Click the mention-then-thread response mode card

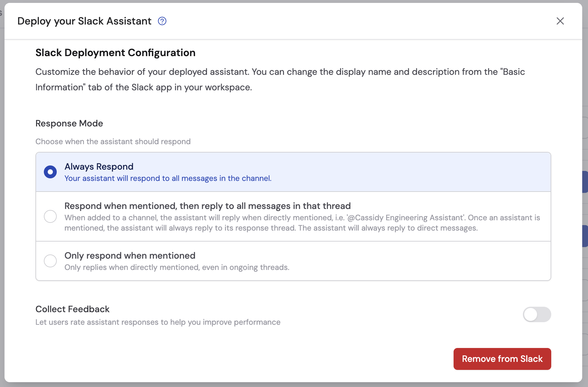[290, 216]
